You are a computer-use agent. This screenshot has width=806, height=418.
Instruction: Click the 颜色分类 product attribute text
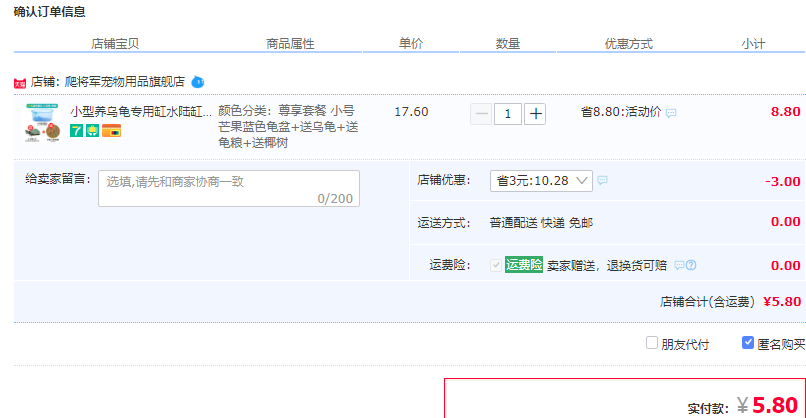pyautogui.click(x=288, y=126)
